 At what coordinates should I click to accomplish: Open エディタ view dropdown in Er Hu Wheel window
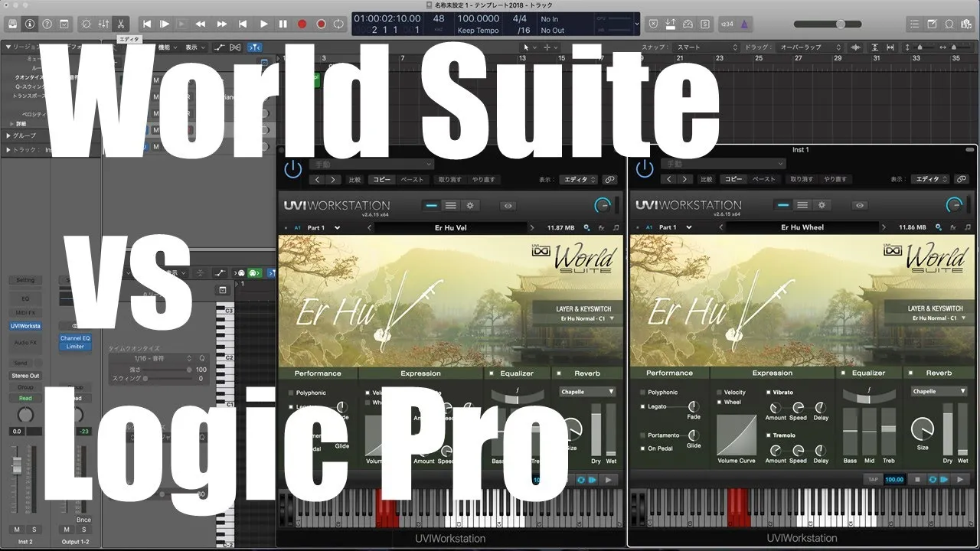click(930, 179)
